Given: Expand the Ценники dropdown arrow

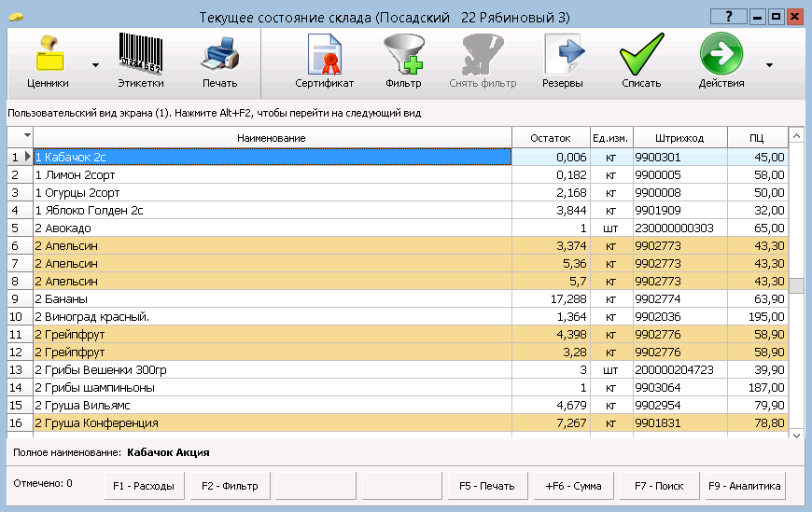Looking at the screenshot, I should click(x=95, y=65).
